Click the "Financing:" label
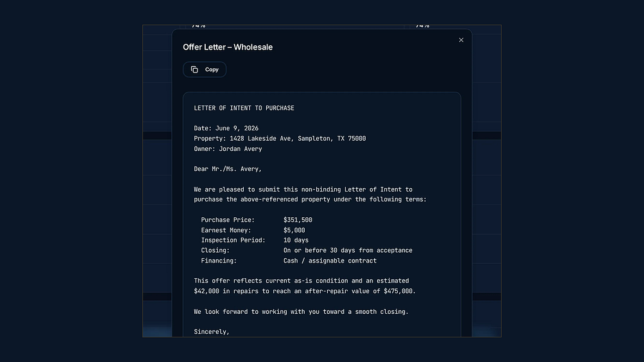The width and height of the screenshot is (644, 362). click(219, 261)
